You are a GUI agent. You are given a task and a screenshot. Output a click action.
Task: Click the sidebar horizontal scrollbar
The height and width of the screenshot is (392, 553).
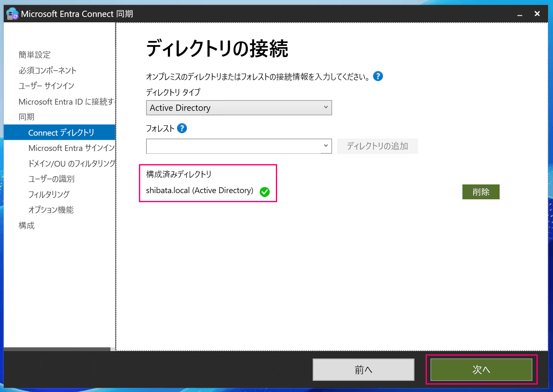click(x=57, y=349)
